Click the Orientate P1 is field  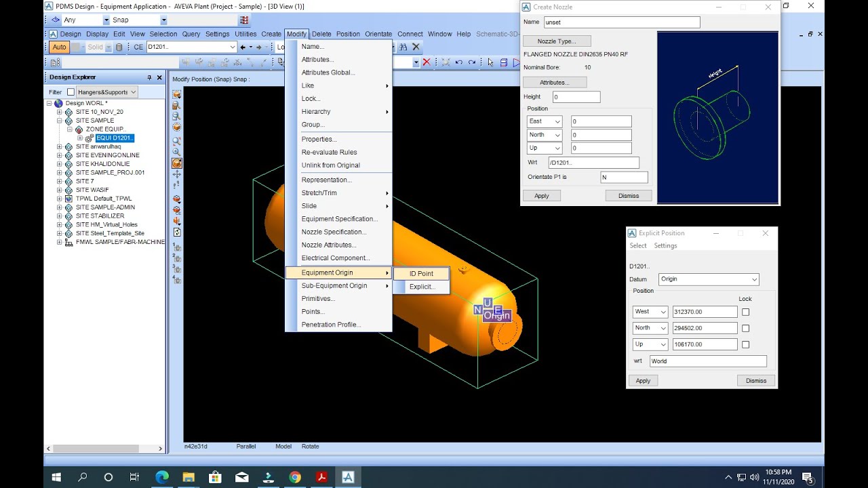click(624, 178)
